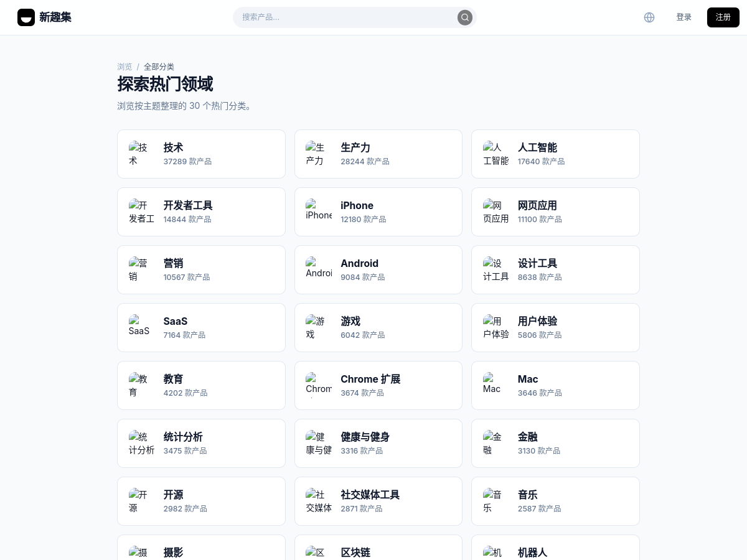Open the 网页应用 category card
This screenshot has width=747, height=560.
(x=555, y=212)
